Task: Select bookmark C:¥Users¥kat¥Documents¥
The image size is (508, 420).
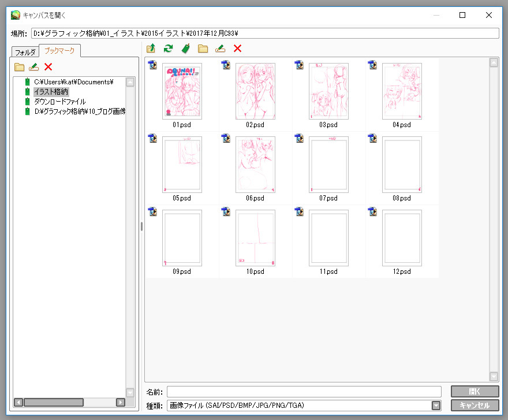Action: click(x=74, y=81)
